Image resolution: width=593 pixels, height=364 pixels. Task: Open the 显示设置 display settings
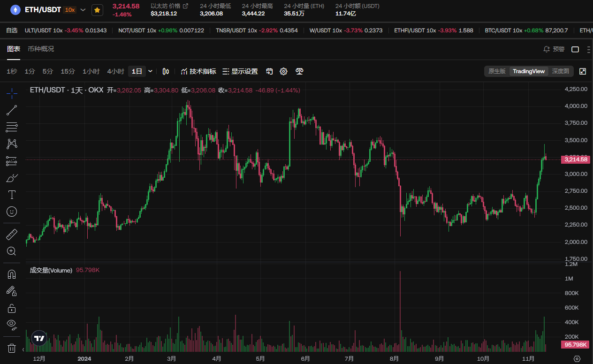pyautogui.click(x=240, y=71)
